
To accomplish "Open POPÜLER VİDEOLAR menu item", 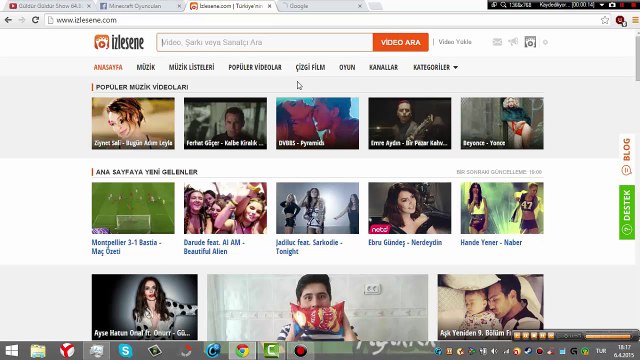I will point(255,67).
